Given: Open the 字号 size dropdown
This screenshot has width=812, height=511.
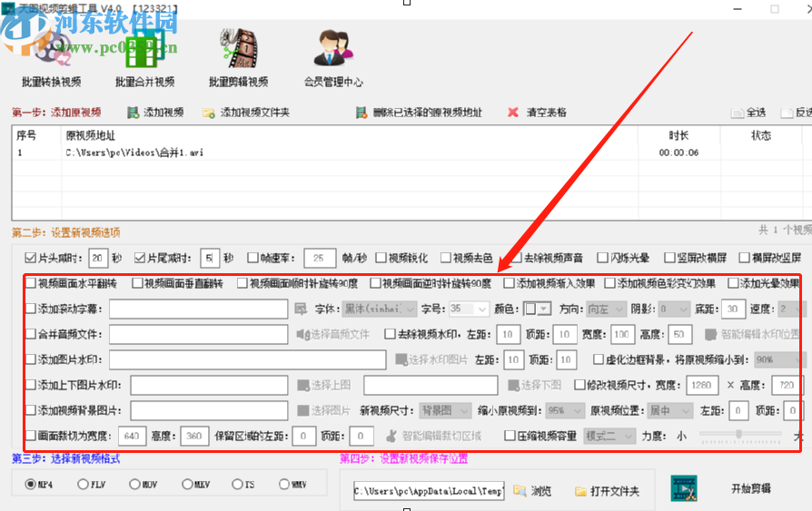Looking at the screenshot, I should pos(470,310).
